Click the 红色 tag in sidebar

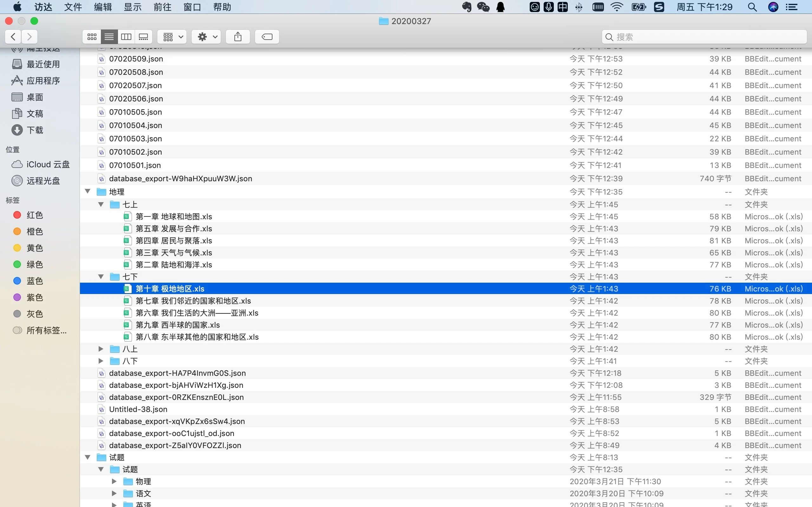35,215
